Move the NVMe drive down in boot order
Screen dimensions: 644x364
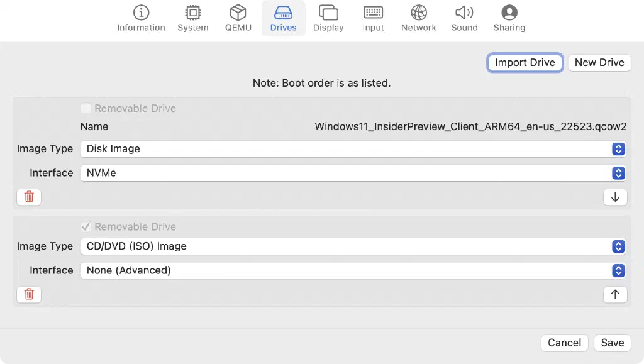tap(614, 197)
